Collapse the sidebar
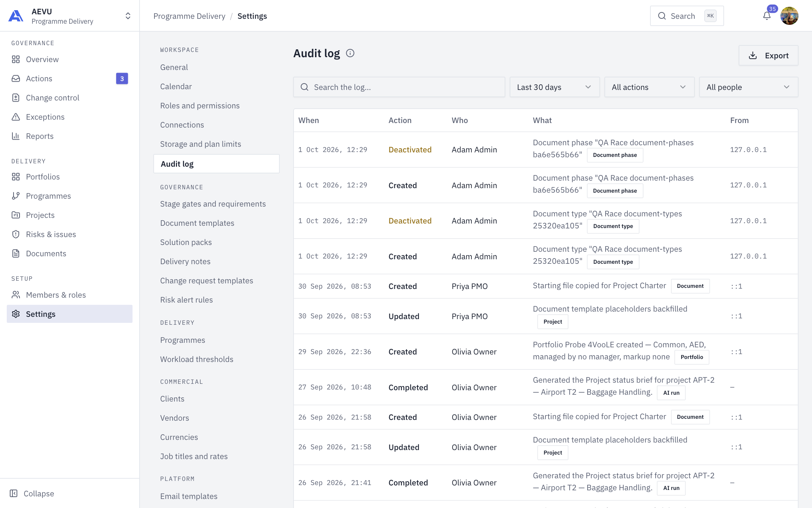This screenshot has height=508, width=812. [32, 493]
